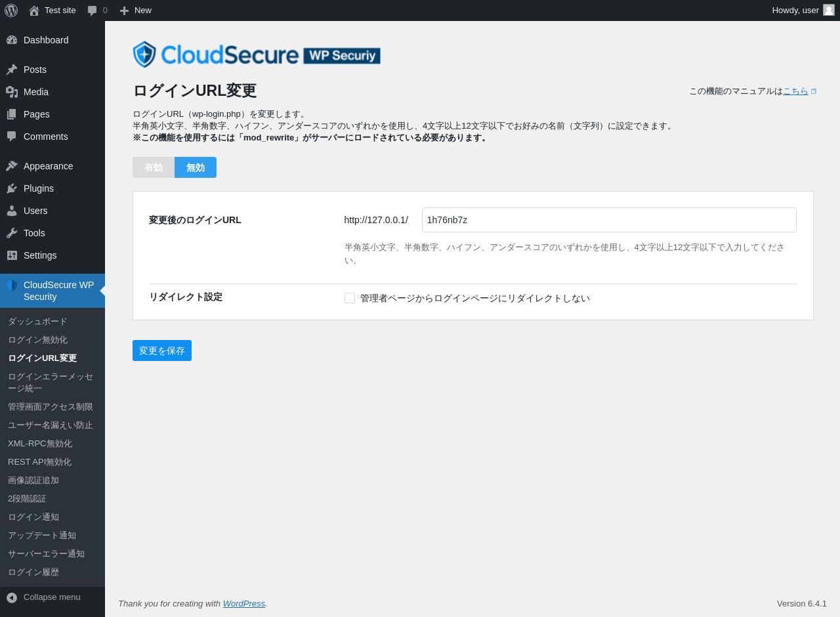Click the WordPress logo icon

point(11,11)
